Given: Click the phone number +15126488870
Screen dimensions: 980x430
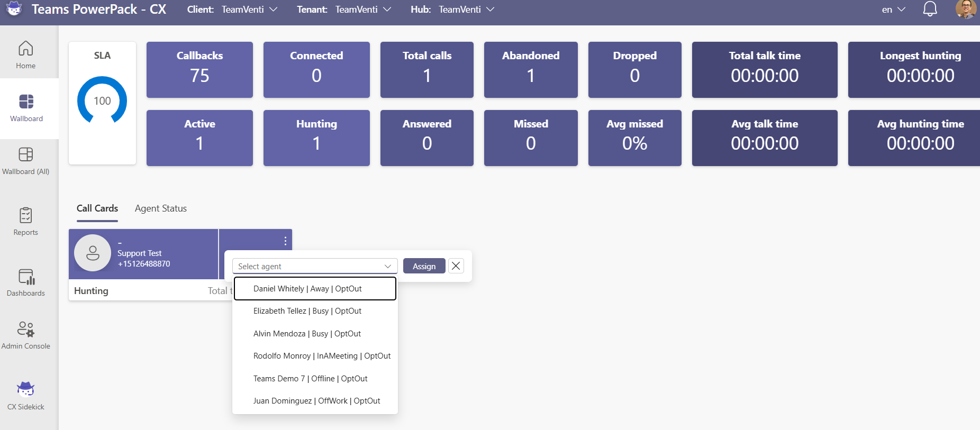Looking at the screenshot, I should (144, 264).
